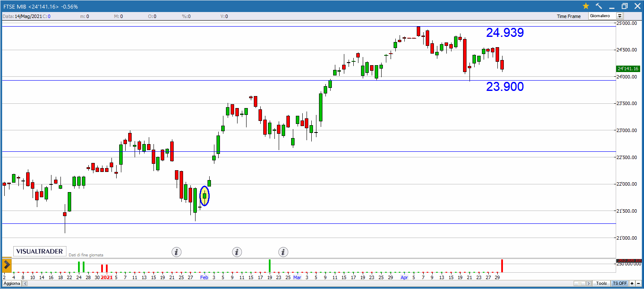The image size is (644, 289).
Task: Click the green 24'141.16 current price tag
Action: pos(628,69)
